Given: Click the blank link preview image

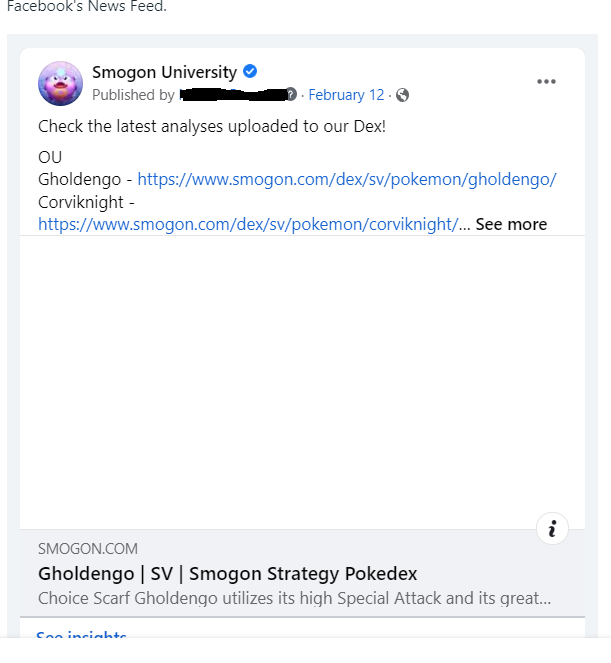Looking at the screenshot, I should [302, 382].
